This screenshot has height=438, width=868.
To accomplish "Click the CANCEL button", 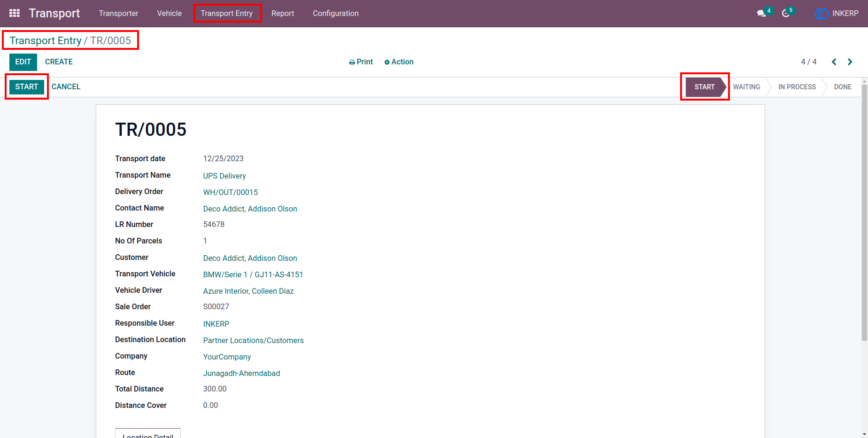I will pos(66,87).
